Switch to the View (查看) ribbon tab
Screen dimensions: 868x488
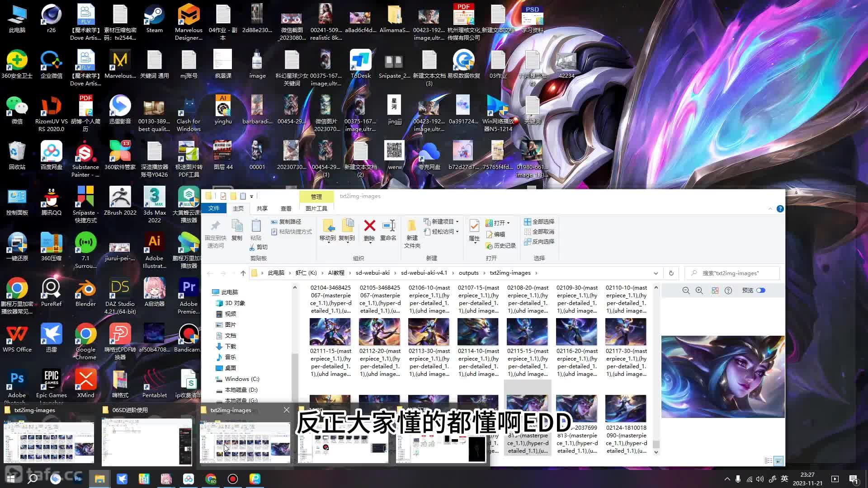point(286,208)
